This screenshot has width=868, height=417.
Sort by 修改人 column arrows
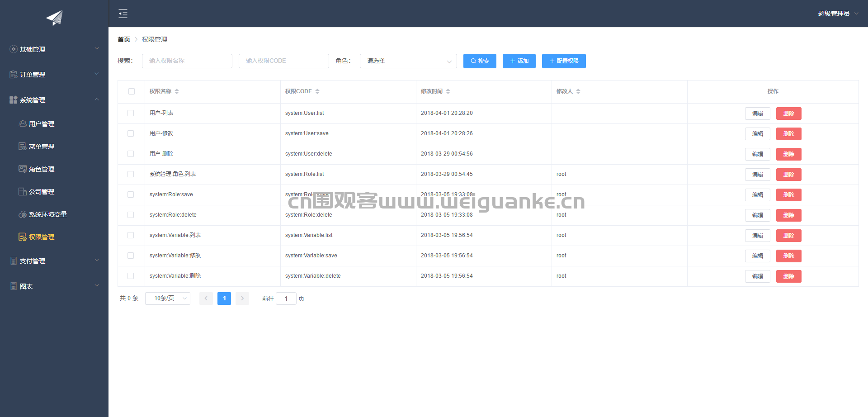point(578,91)
